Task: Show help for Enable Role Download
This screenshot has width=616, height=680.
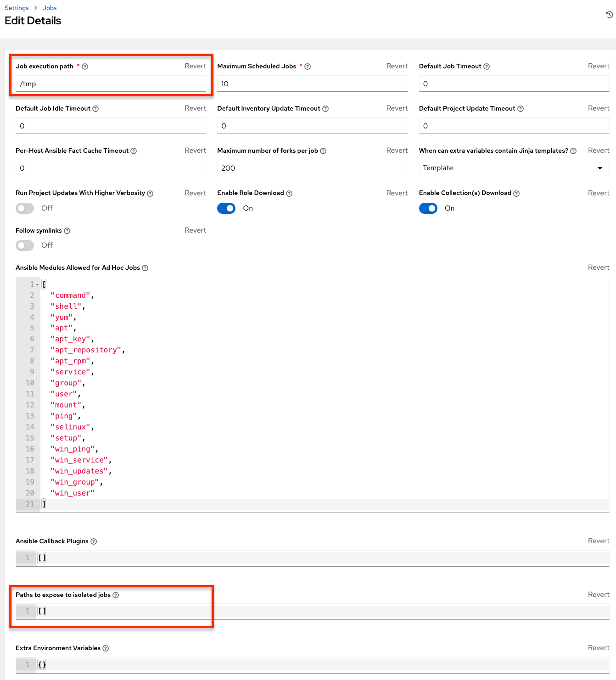Action: (x=289, y=194)
